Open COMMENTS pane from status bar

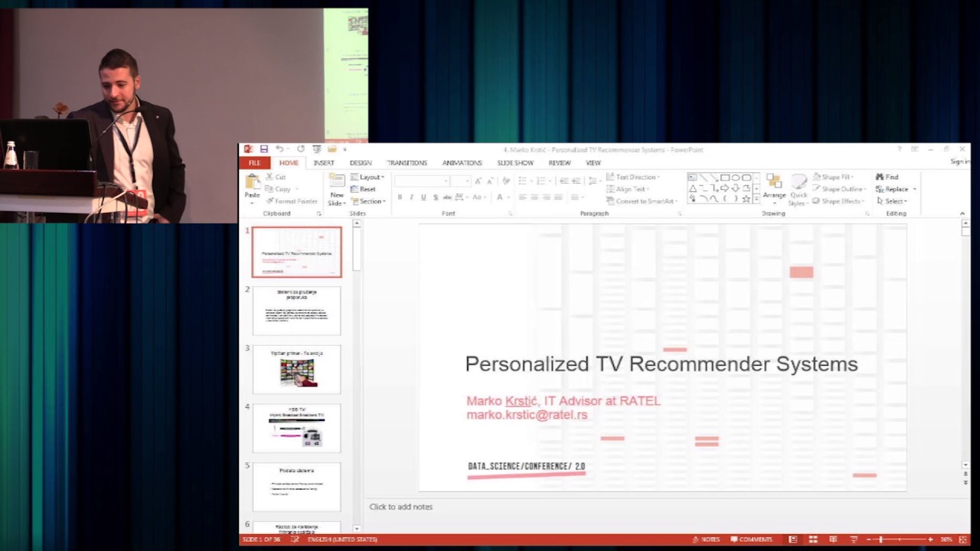pos(751,540)
